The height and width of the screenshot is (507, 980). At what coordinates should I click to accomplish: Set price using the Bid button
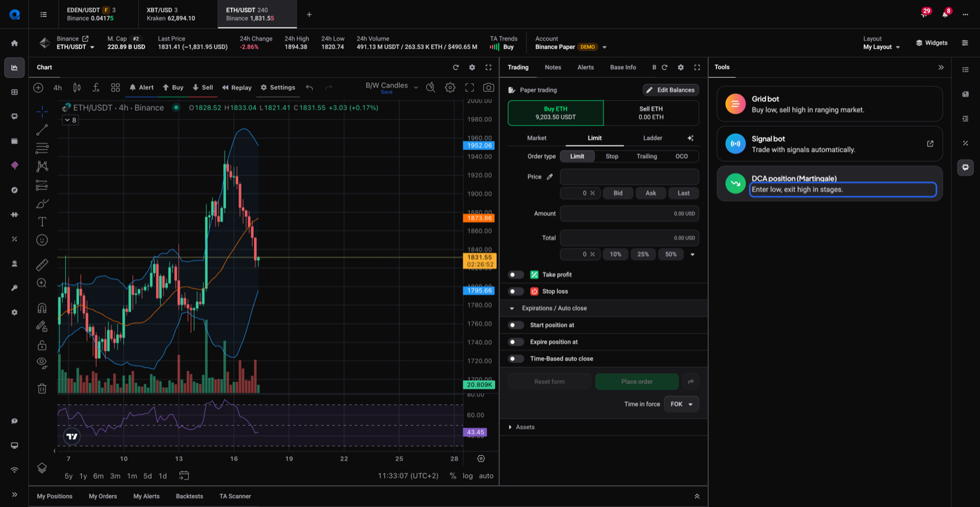618,193
